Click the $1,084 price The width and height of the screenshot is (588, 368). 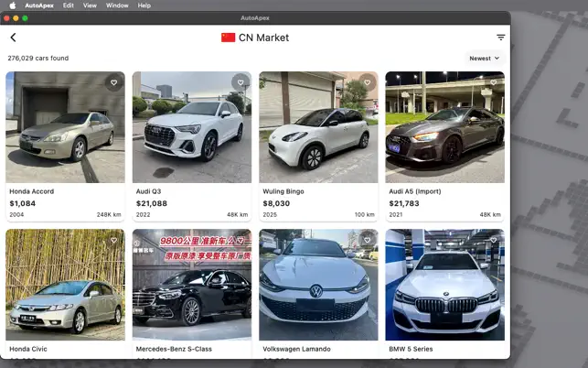[x=23, y=203]
